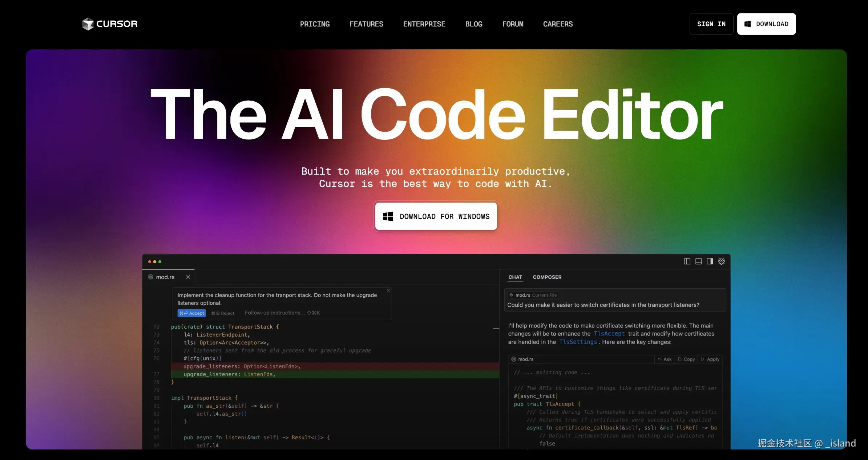Toggle the left sidebar layout icon
Viewport: 868px width, 460px height.
tap(687, 261)
